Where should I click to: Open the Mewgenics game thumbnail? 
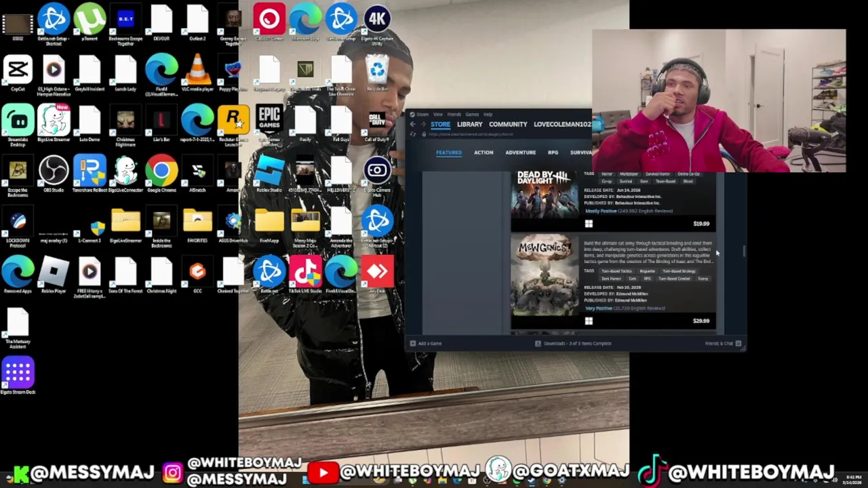(x=545, y=275)
